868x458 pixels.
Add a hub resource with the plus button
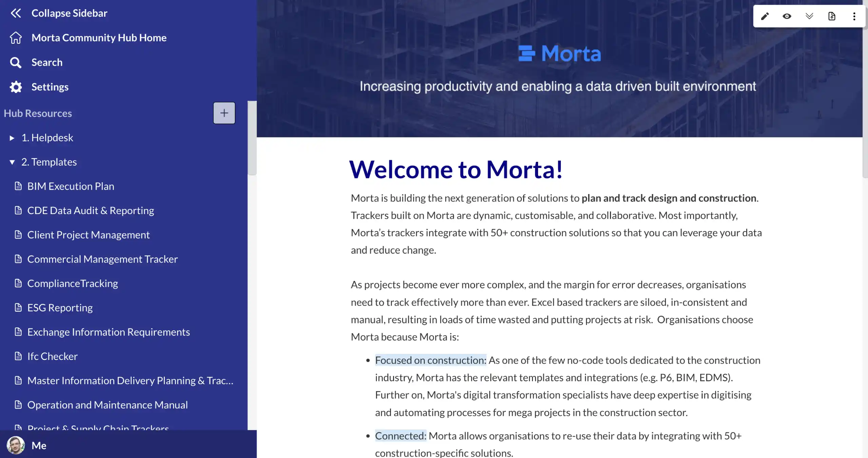(x=224, y=113)
